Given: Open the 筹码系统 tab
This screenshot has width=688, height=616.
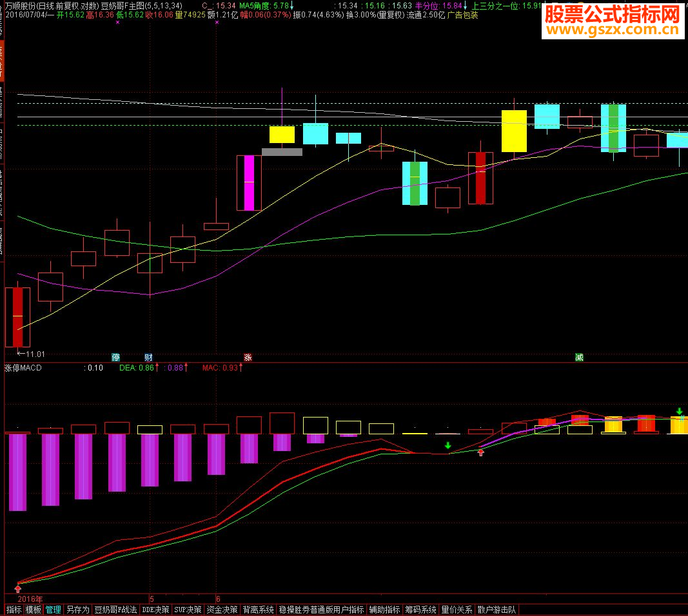Looking at the screenshot, I should [x=420, y=610].
